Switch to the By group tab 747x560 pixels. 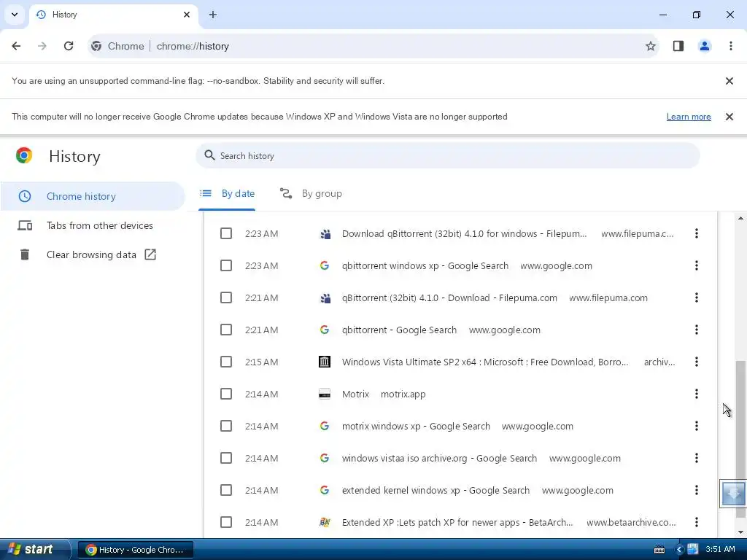point(311,194)
